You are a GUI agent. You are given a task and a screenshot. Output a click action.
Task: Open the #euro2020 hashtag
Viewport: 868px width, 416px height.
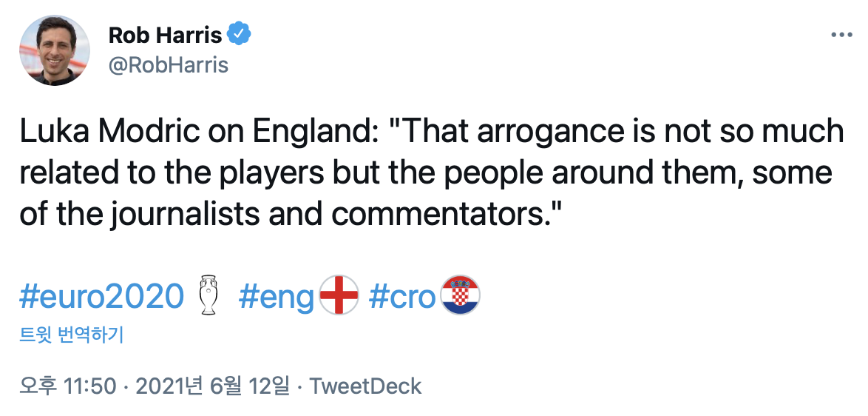tap(101, 297)
